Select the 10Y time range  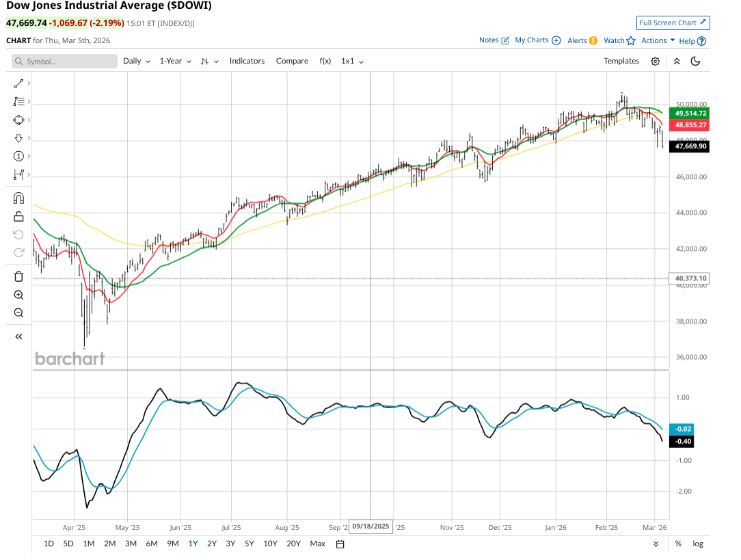(270, 544)
